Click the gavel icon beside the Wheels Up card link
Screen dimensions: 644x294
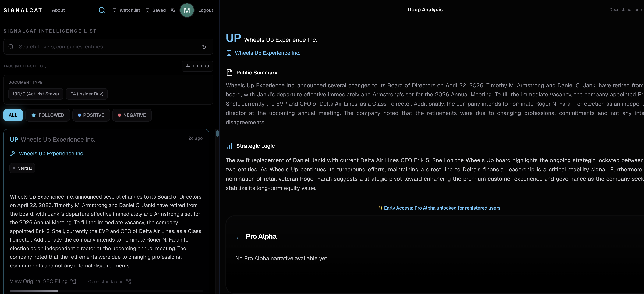[x=13, y=153]
